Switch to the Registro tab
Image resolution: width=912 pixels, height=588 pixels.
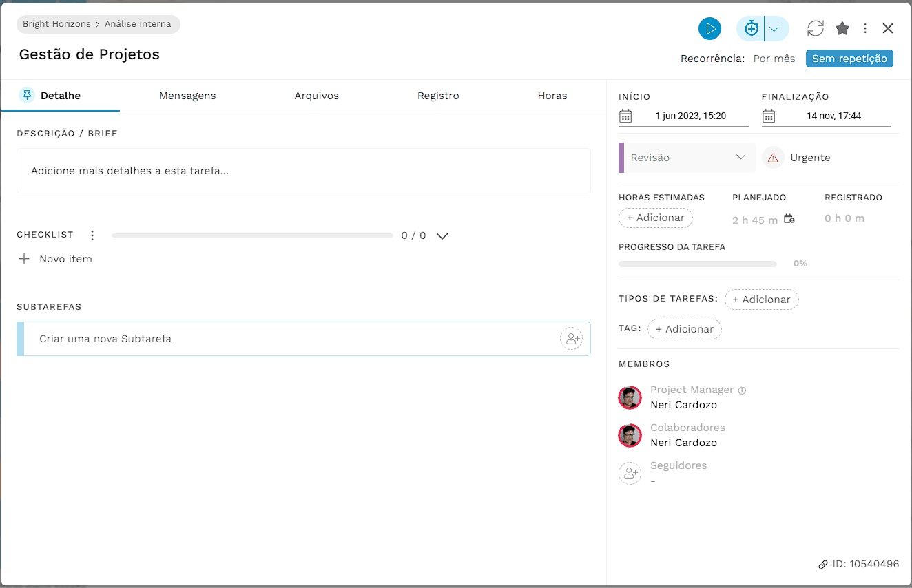click(x=438, y=96)
